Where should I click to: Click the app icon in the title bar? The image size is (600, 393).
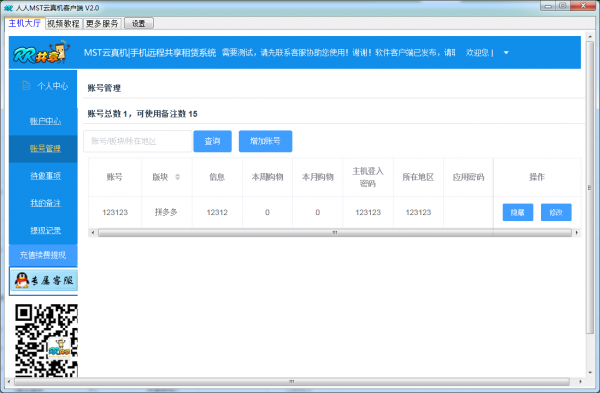click(8, 8)
